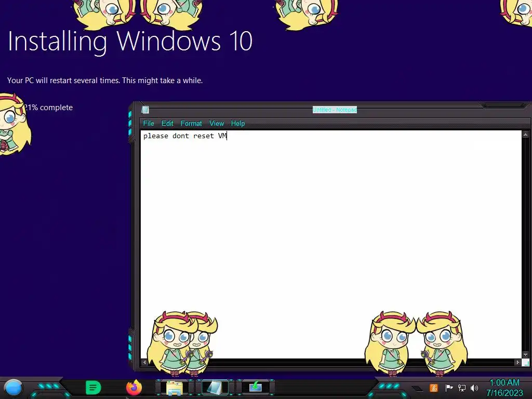Image resolution: width=532 pixels, height=399 pixels.
Task: Click the network tray icon
Action: (461, 388)
